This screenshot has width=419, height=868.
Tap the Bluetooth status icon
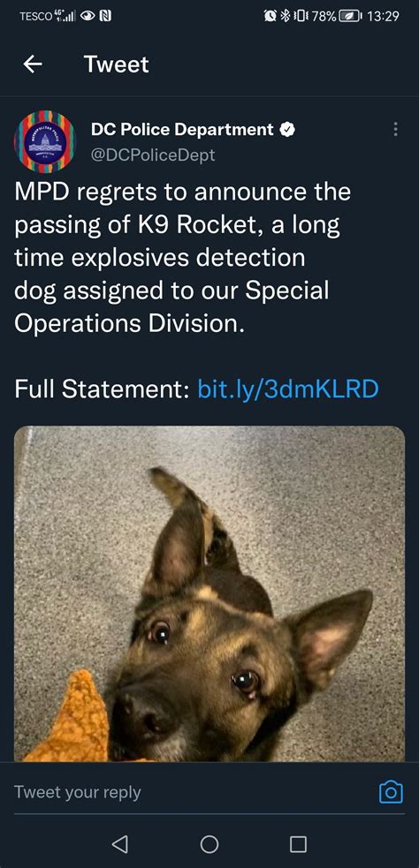(286, 16)
